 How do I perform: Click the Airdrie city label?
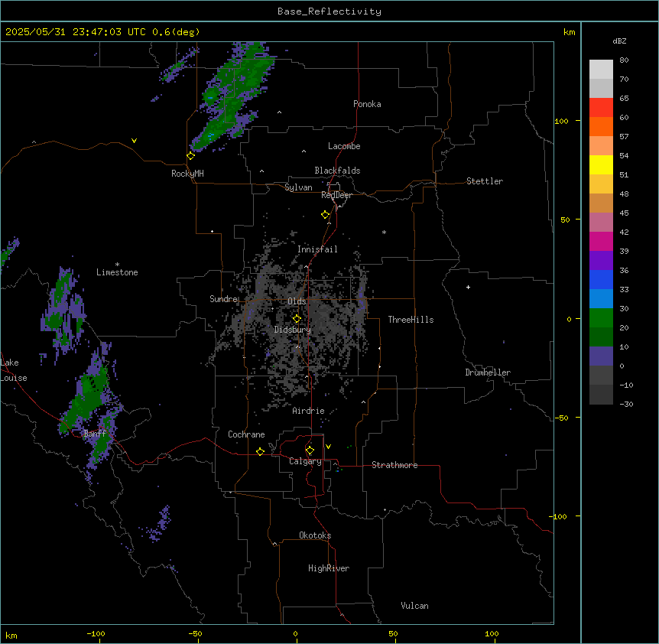point(308,411)
